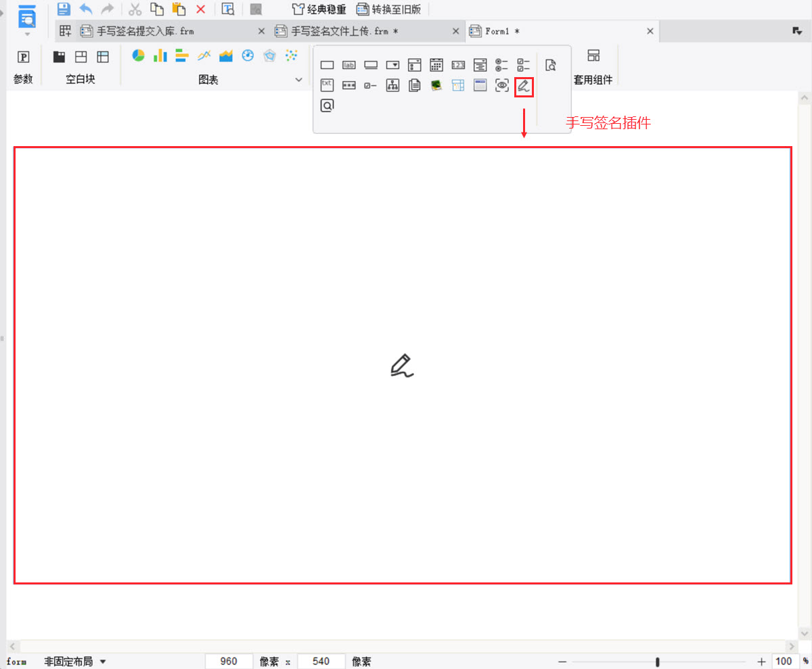Viewport: 812px width, 669px height.
Task: Pick the checkbox group widget
Action: (x=524, y=65)
